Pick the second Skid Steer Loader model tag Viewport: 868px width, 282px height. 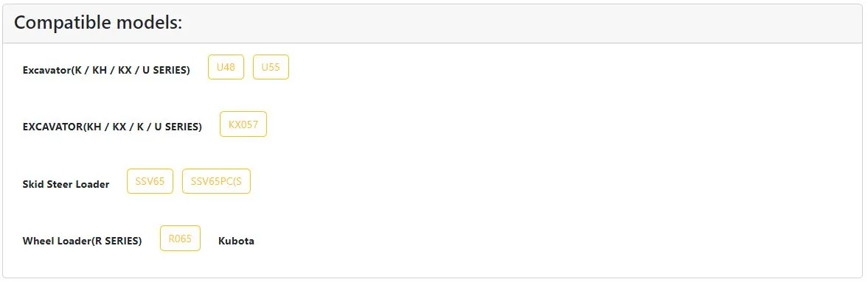coord(216,181)
